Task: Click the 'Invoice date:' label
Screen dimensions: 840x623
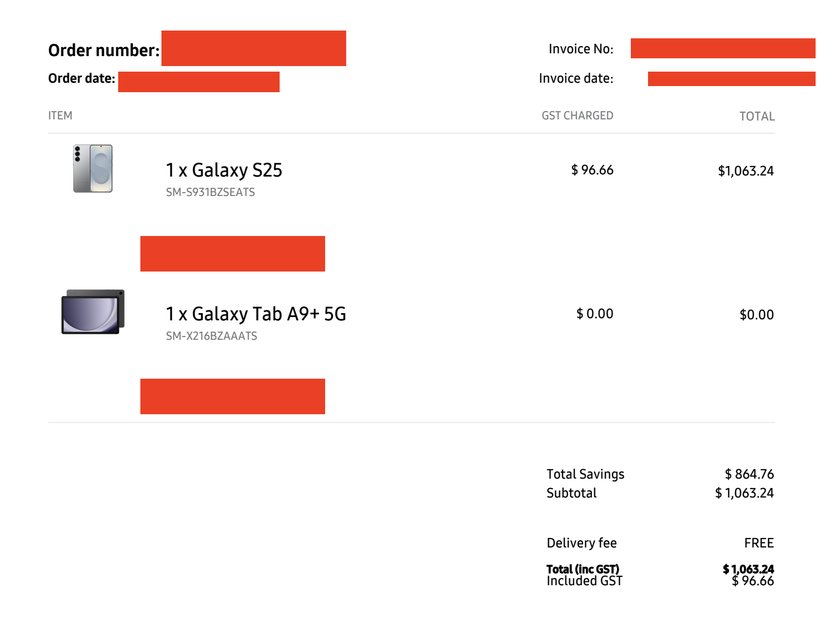Action: pos(576,78)
